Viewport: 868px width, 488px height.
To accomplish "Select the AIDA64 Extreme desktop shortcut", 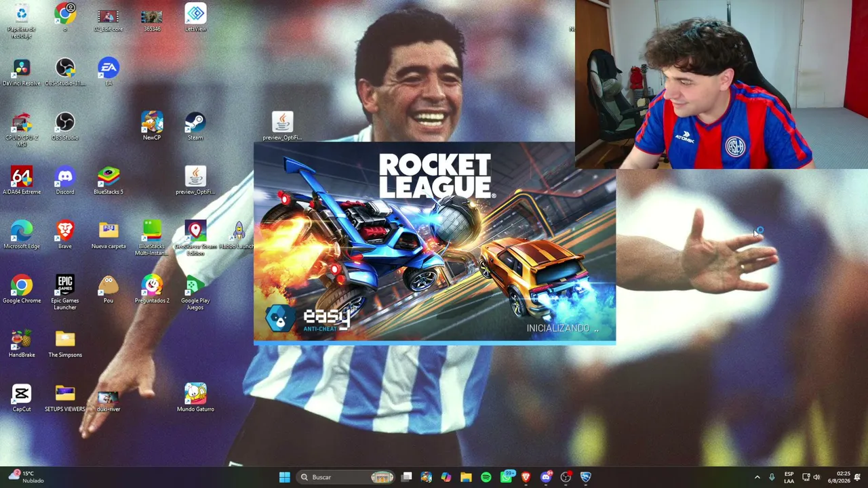I will pyautogui.click(x=22, y=181).
